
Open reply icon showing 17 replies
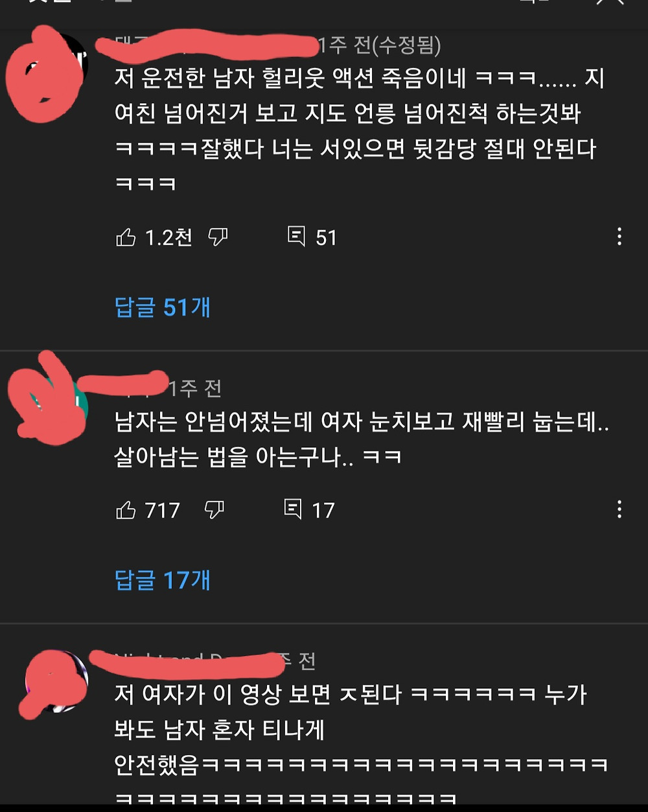click(x=293, y=510)
